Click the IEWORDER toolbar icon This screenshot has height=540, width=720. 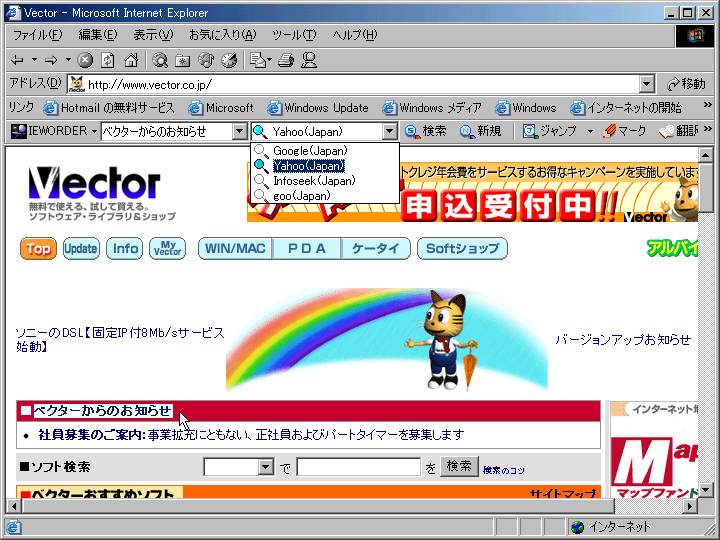tap(19, 131)
